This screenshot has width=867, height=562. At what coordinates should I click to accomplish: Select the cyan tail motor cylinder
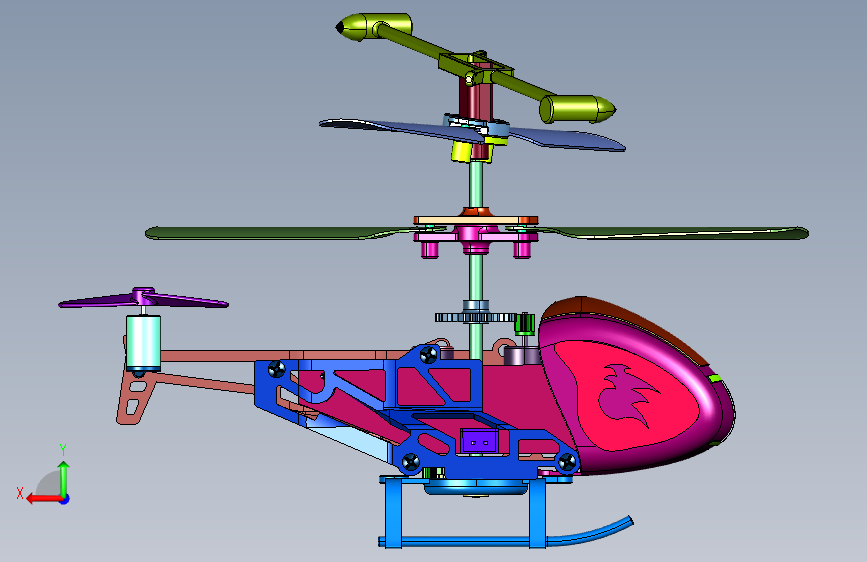click(x=144, y=342)
